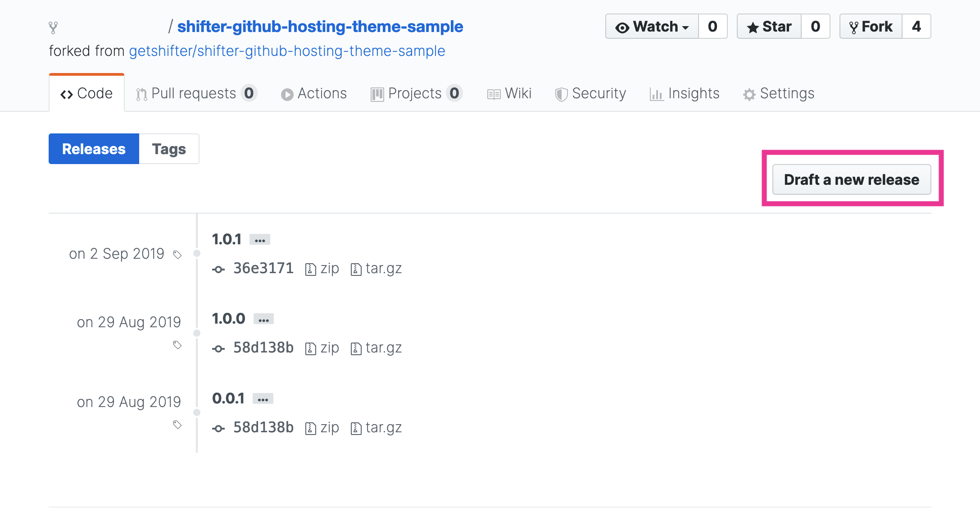Click the fork icon beside the repository name

tap(53, 28)
